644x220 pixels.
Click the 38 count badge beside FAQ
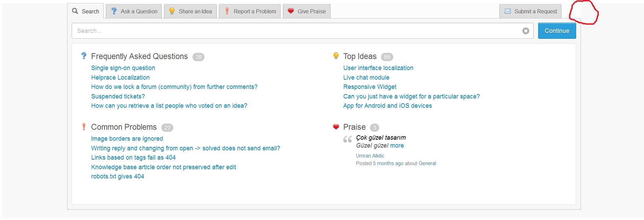198,57
